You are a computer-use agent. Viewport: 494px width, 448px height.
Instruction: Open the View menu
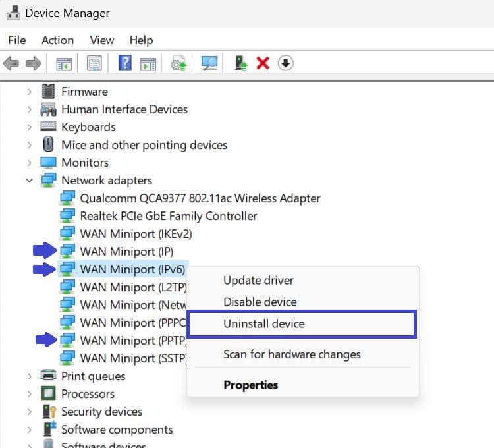tap(101, 40)
